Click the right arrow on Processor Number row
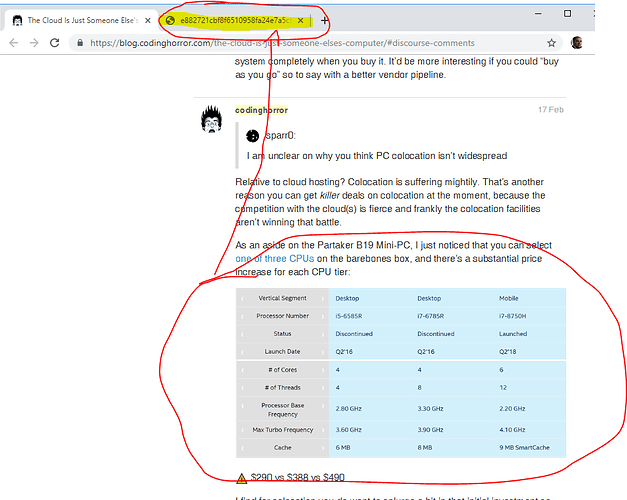Image resolution: width=627 pixels, height=500 pixels. pyautogui.click(x=323, y=316)
